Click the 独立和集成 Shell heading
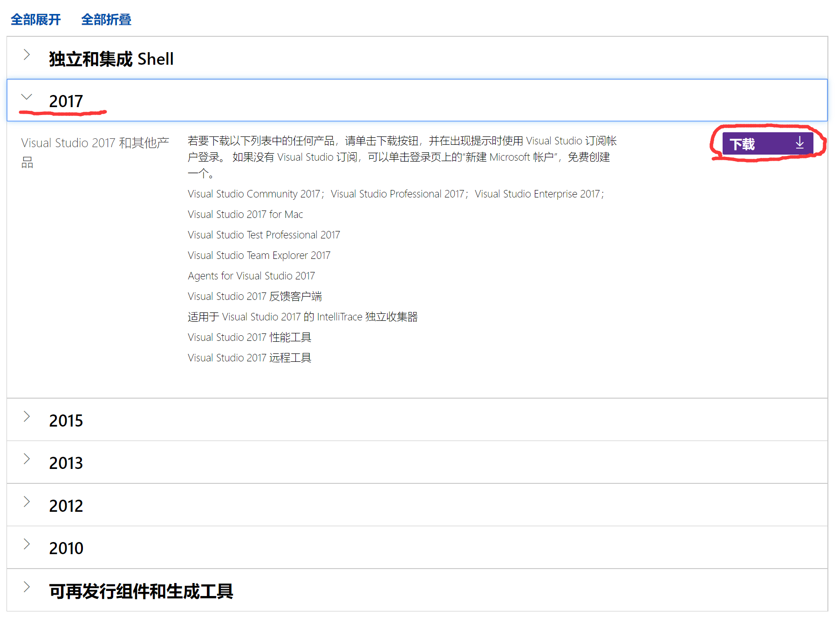This screenshot has height=624, width=840. pyautogui.click(x=111, y=59)
